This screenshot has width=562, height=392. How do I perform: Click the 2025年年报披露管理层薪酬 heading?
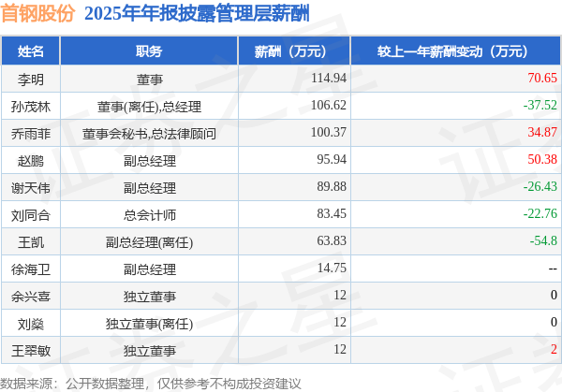197,14
